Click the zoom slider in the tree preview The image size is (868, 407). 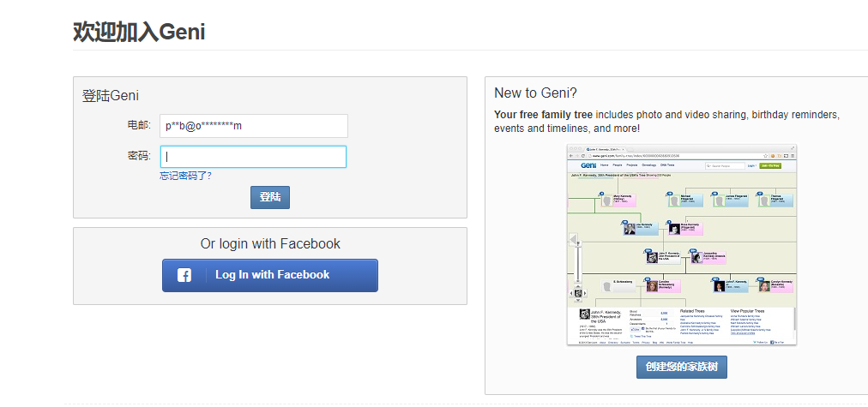tap(577, 266)
